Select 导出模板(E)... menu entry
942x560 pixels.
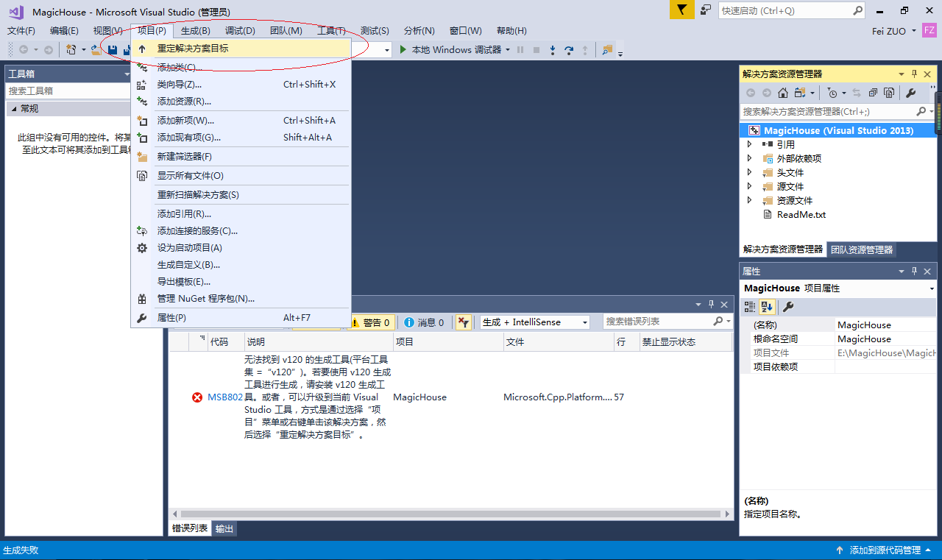[241, 282]
